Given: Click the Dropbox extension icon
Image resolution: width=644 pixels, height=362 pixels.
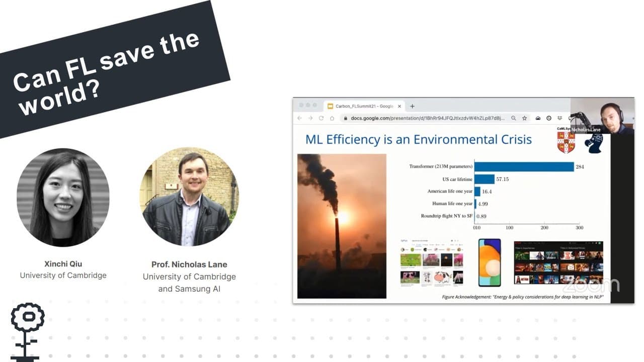Looking at the screenshot, I should click(x=559, y=118).
